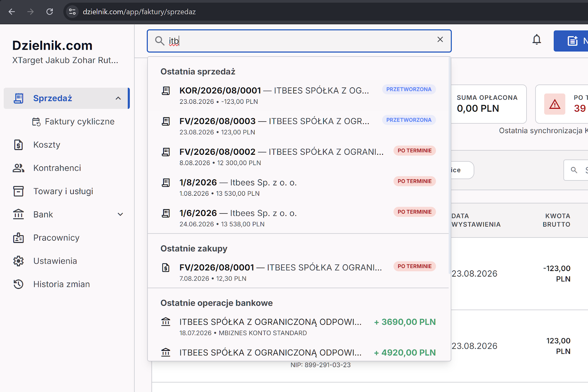Reload the page with refresh icon
588x392 pixels.
(x=50, y=12)
